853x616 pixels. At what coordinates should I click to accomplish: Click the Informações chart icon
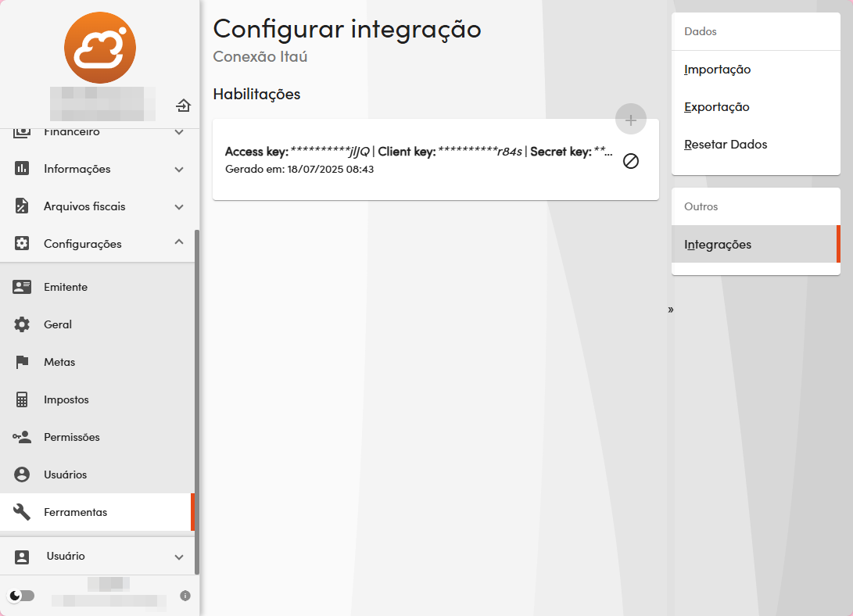(22, 169)
